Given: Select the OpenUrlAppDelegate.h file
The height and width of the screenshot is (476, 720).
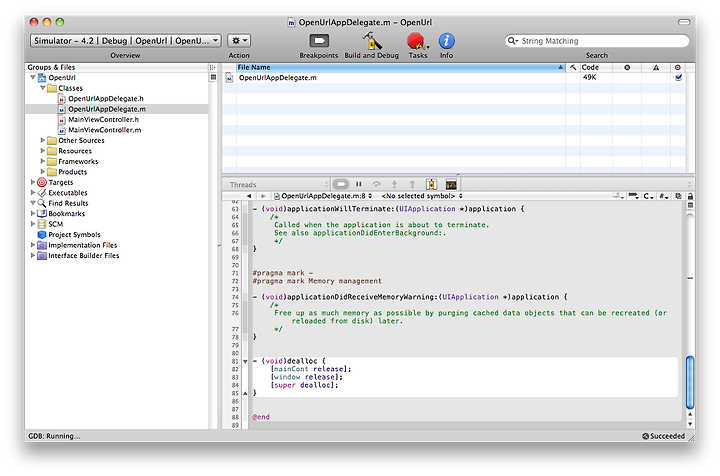Looking at the screenshot, I should 106,98.
